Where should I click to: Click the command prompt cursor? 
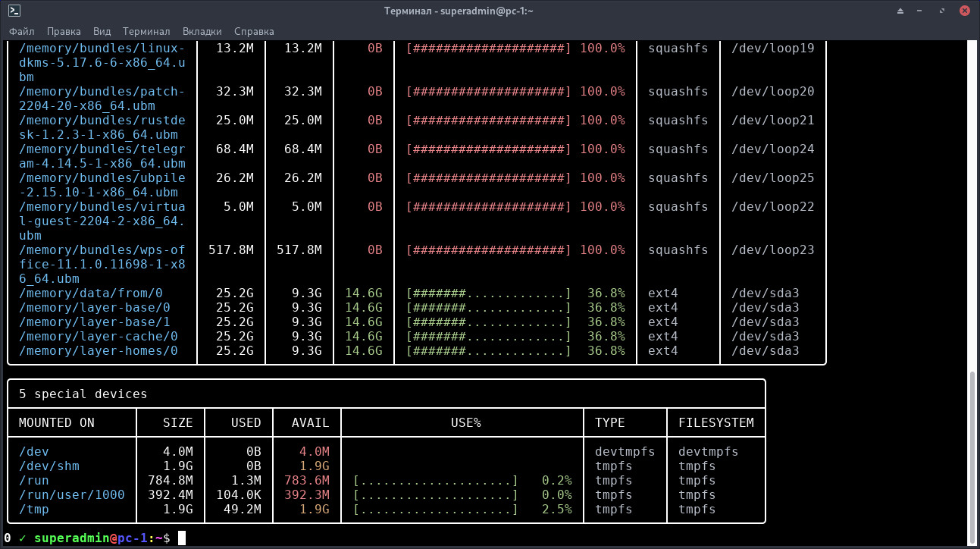pos(181,538)
